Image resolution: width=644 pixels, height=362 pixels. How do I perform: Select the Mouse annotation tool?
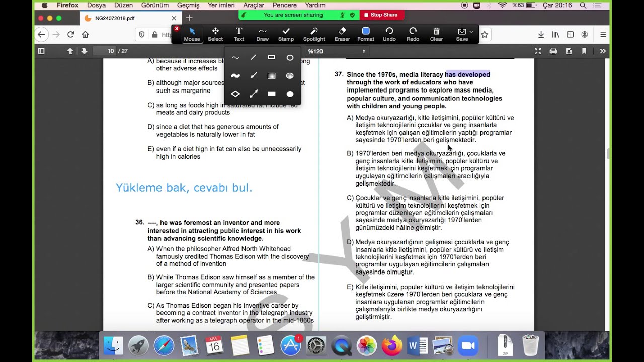tap(192, 34)
